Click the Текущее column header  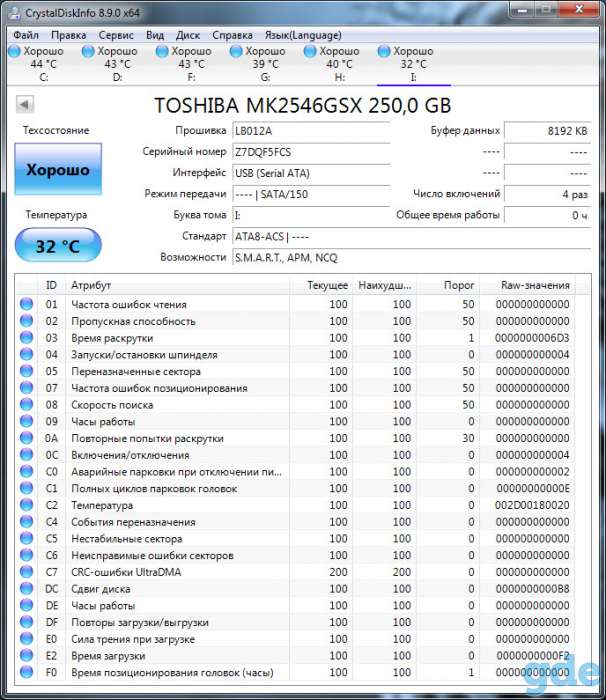(x=321, y=285)
